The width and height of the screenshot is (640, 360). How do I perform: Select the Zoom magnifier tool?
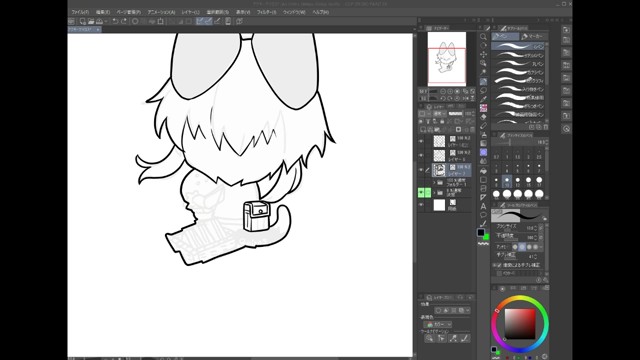[483, 37]
